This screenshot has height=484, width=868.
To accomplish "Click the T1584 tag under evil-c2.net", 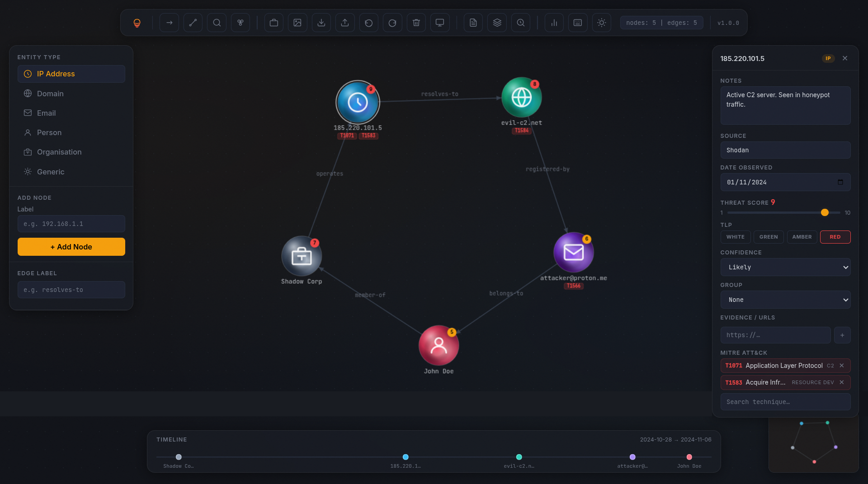I will pyautogui.click(x=522, y=131).
